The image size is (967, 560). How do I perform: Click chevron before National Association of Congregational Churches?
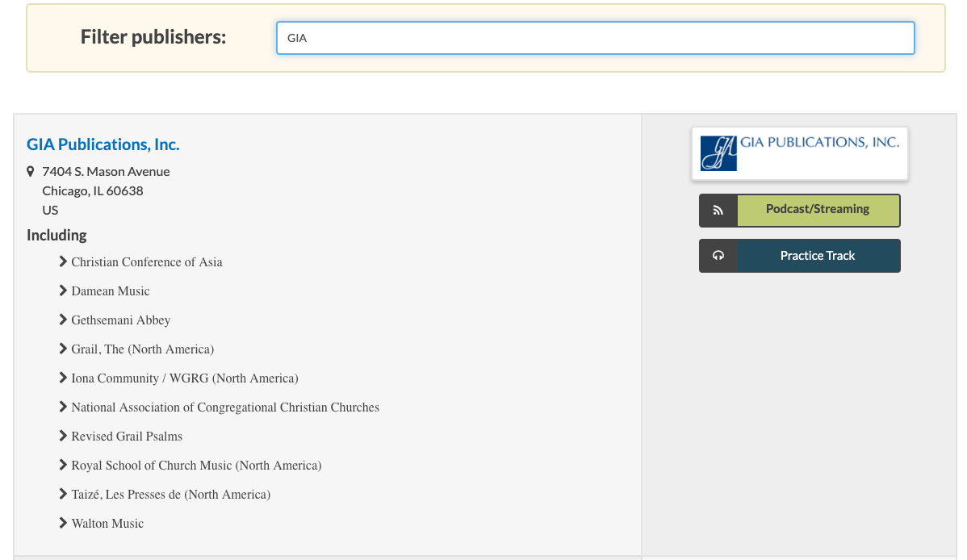[63, 407]
